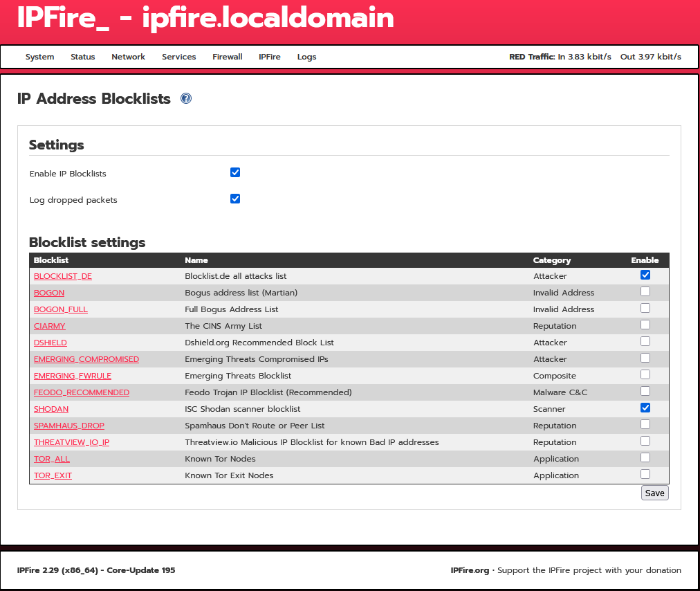The height and width of the screenshot is (591, 700).
Task: Click the 'Malware C&C' category cell
Action: tap(560, 392)
